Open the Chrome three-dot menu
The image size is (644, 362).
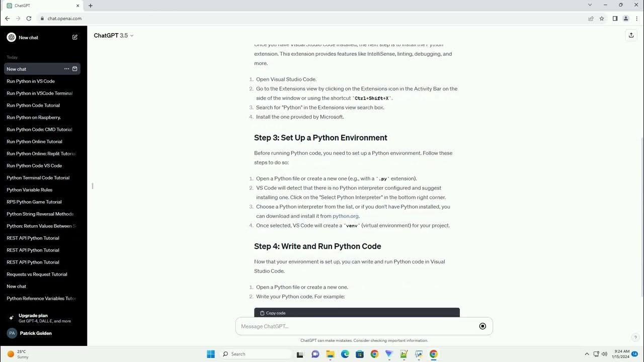[636, 19]
